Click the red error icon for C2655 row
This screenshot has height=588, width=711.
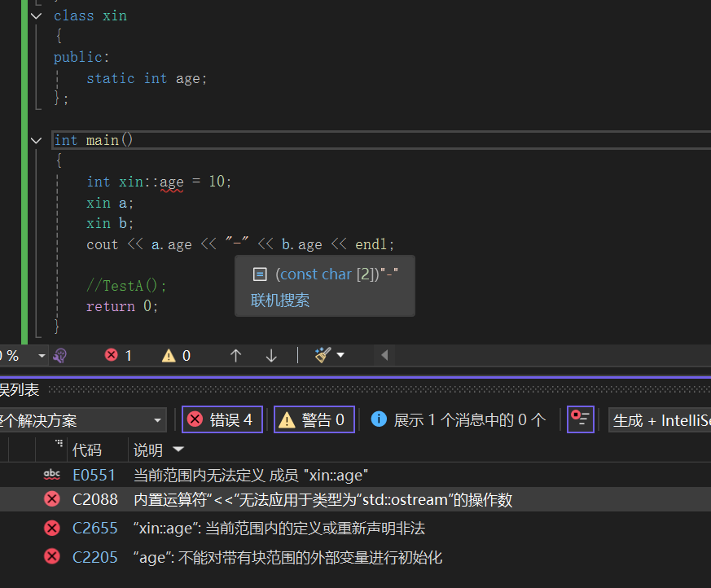51,528
